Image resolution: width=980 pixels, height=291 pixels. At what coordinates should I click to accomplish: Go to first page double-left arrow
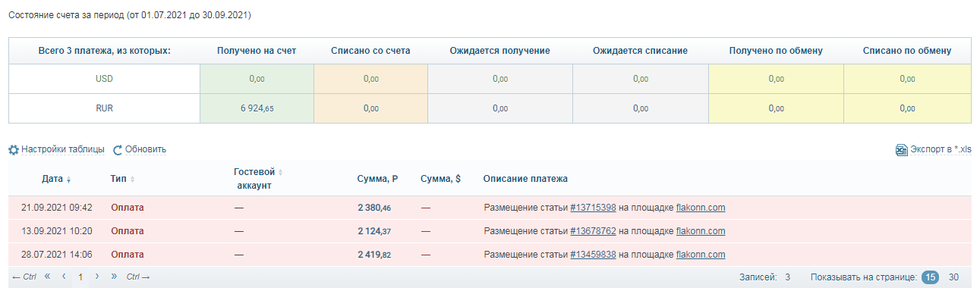pos(47,277)
